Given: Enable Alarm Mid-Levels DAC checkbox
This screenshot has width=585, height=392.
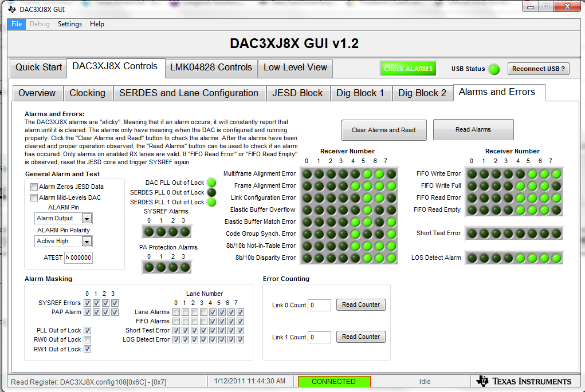Looking at the screenshot, I should pos(34,197).
